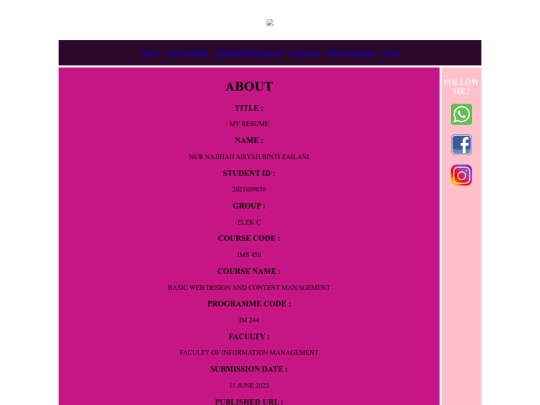This screenshot has height=405, width=540.
Task: Click the course code IMS 456
Action: 249,255
